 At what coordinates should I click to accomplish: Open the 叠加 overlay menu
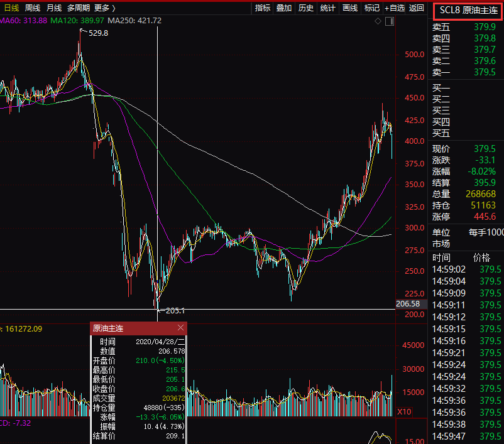tap(284, 8)
